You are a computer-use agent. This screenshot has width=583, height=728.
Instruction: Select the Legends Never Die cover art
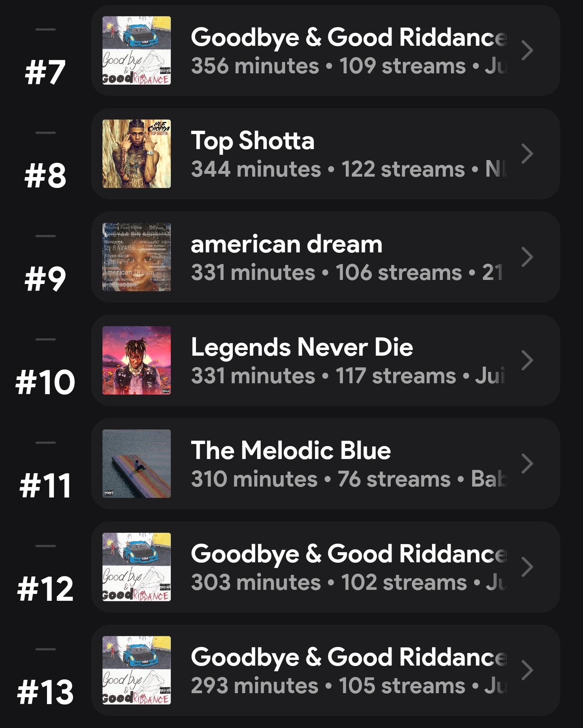pos(136,360)
